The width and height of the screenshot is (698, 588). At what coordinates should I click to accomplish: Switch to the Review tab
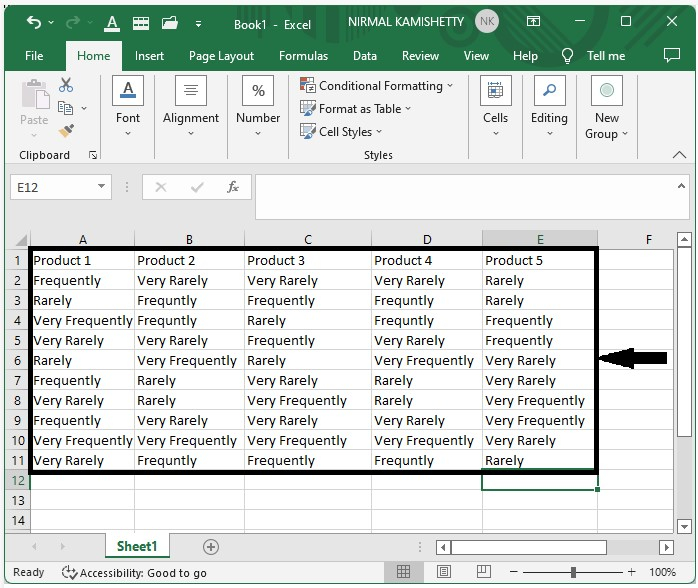coord(420,56)
